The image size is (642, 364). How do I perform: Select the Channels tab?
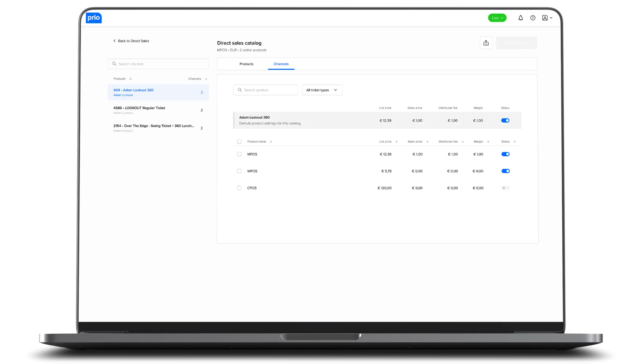point(281,64)
